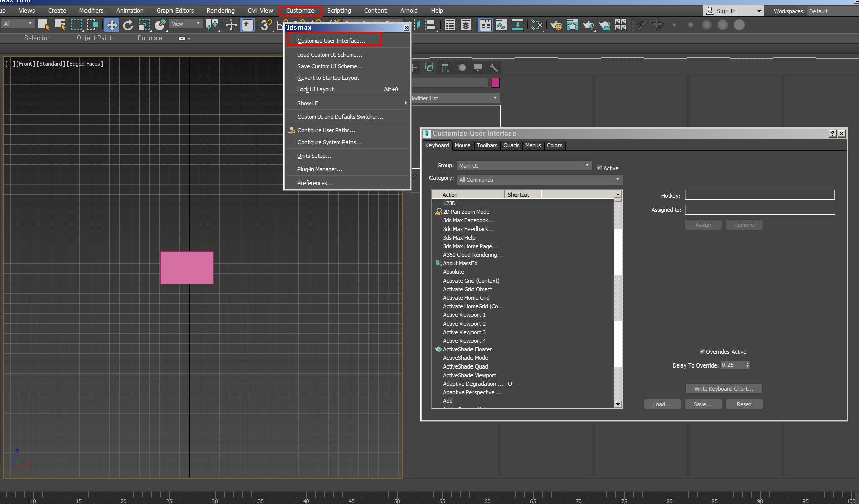The height and width of the screenshot is (504, 859).
Task: Click the Use Pivot Point Center icon
Action: 212,25
